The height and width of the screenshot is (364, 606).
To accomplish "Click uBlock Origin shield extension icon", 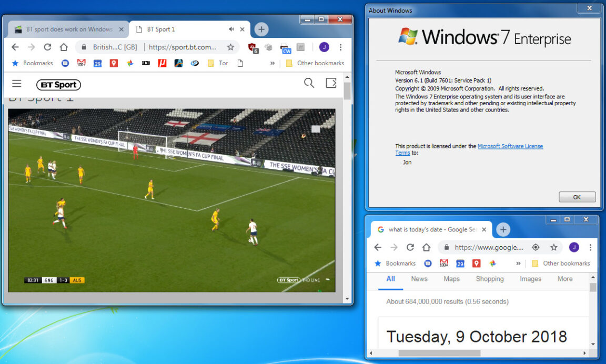I will pyautogui.click(x=252, y=47).
